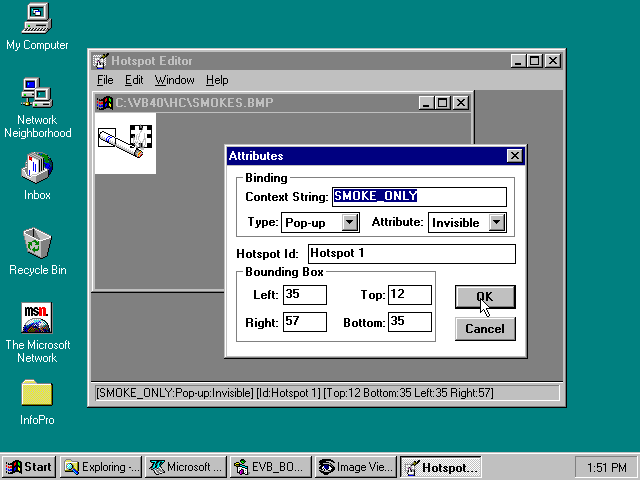
Task: Open the InfoPro folder icon
Action: (x=37, y=393)
